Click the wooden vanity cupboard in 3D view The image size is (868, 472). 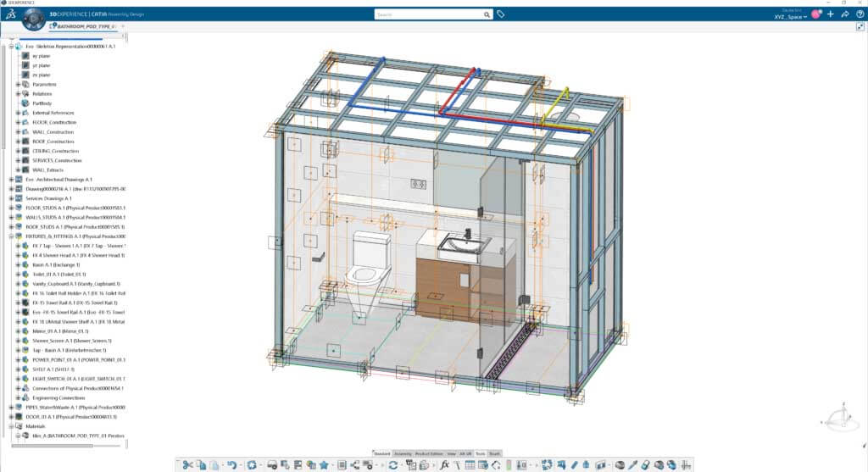448,289
